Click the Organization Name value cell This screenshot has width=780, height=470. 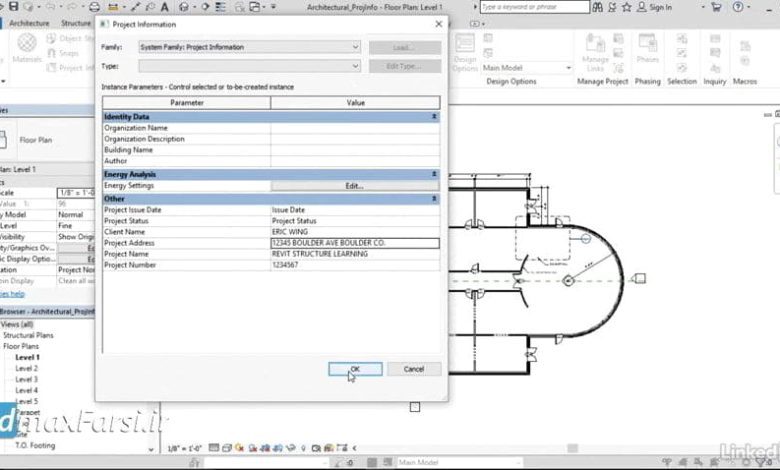[355, 128]
